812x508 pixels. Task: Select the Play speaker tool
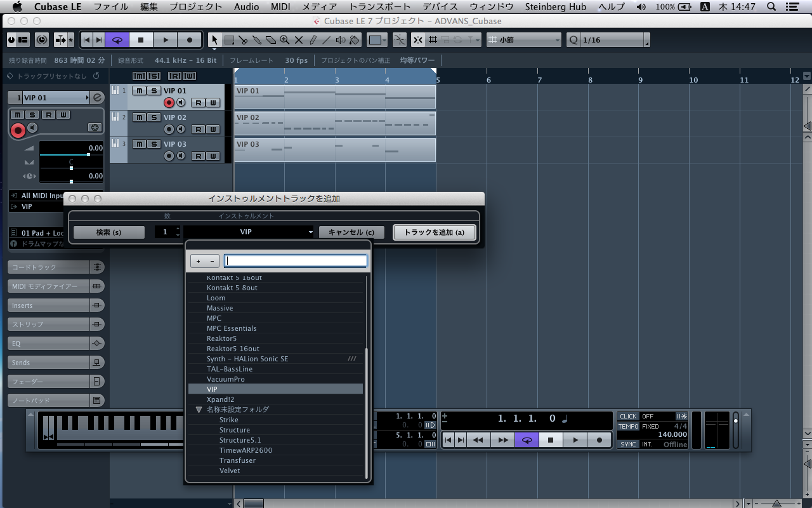click(341, 40)
